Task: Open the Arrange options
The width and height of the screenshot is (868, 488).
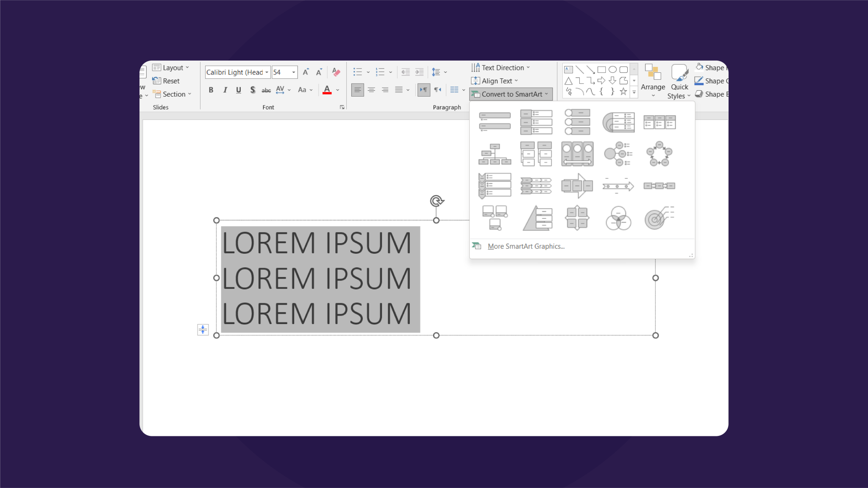Action: tap(653, 81)
